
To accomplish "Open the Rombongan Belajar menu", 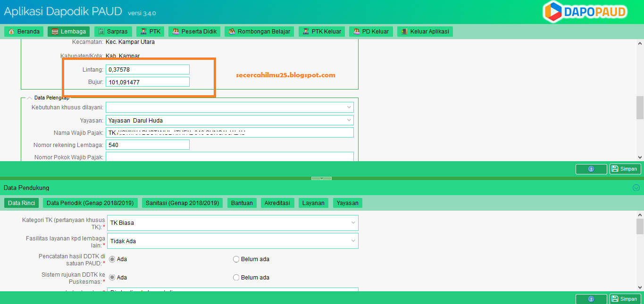I will pos(259,32).
